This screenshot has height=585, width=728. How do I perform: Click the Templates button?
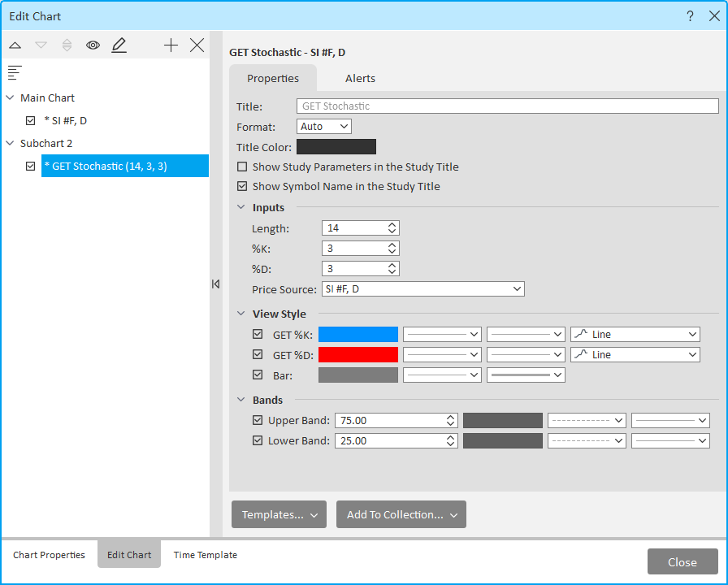point(279,514)
